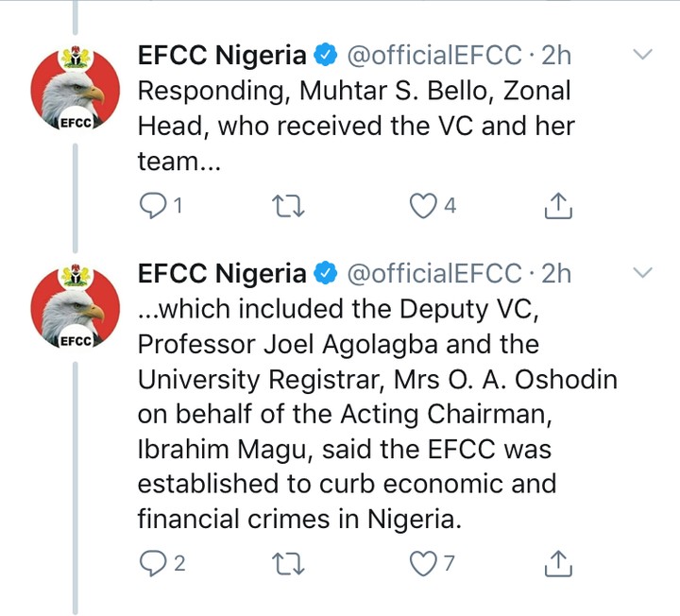The height and width of the screenshot is (616, 680).
Task: Retweet the Deputy VC tweet
Action: coord(284,563)
